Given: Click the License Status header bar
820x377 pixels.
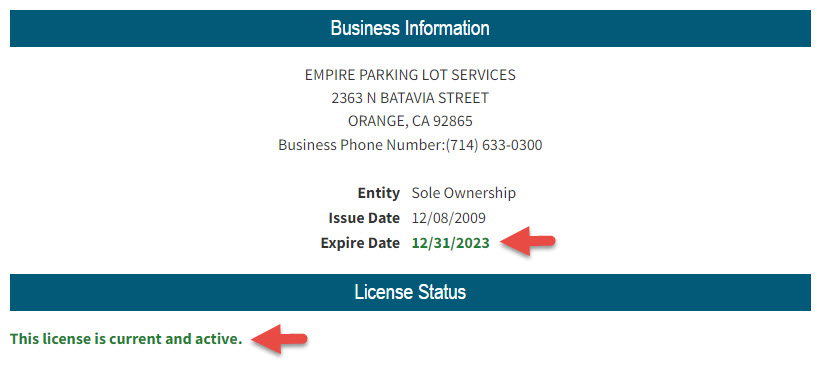Looking at the screenshot, I should click(410, 292).
